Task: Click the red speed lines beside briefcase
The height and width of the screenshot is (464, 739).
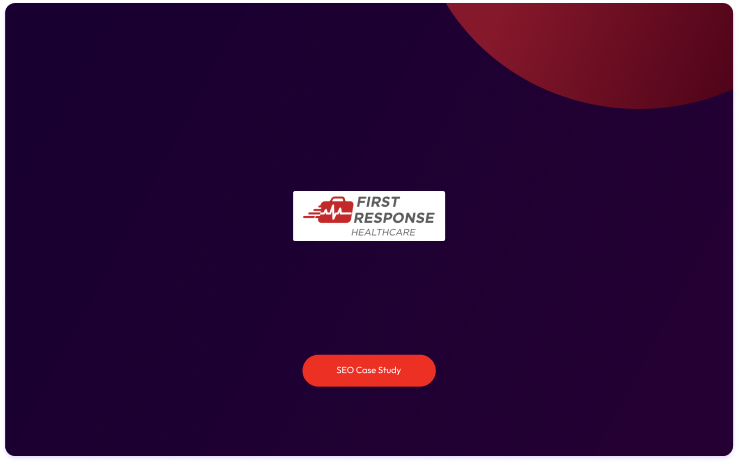Action: [312, 213]
